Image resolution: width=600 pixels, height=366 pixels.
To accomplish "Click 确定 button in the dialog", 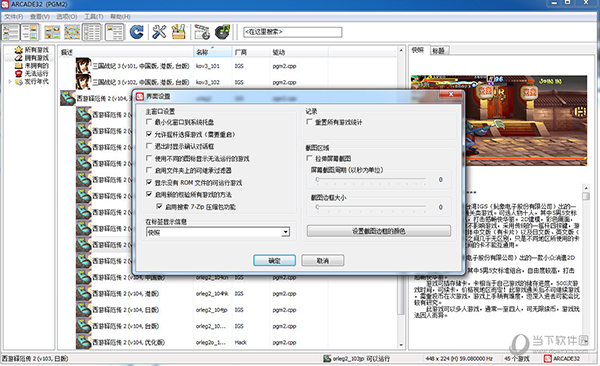I will point(274,260).
